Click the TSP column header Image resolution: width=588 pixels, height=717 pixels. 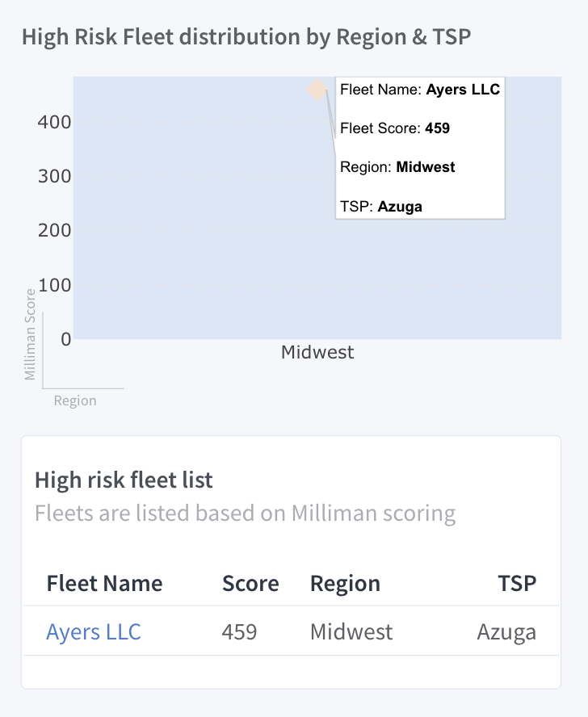point(517,583)
